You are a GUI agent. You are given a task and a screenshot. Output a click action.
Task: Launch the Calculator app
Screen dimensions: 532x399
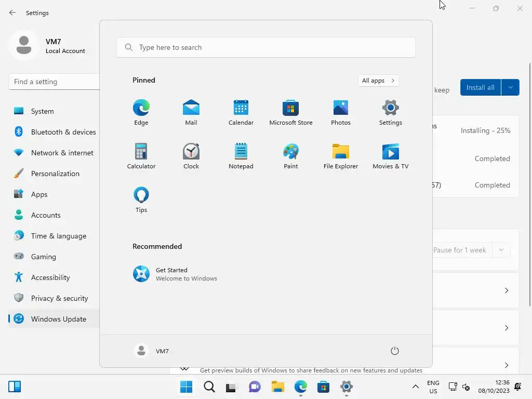141,156
